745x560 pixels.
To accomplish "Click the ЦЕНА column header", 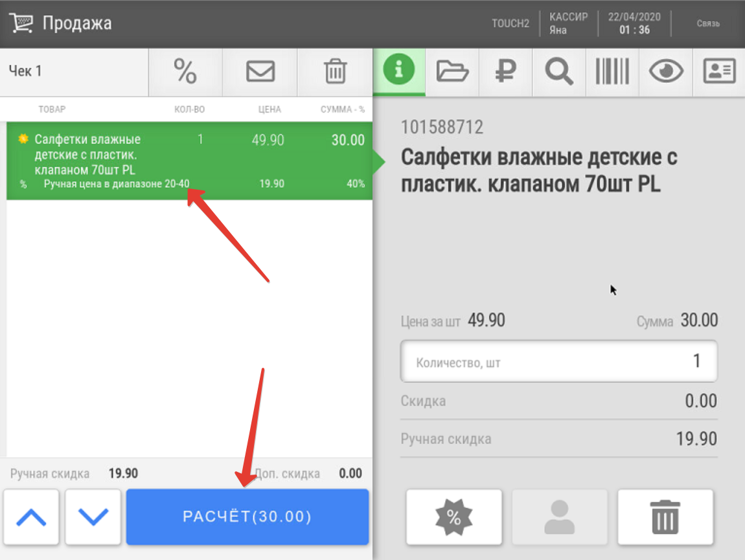I will 269,109.
